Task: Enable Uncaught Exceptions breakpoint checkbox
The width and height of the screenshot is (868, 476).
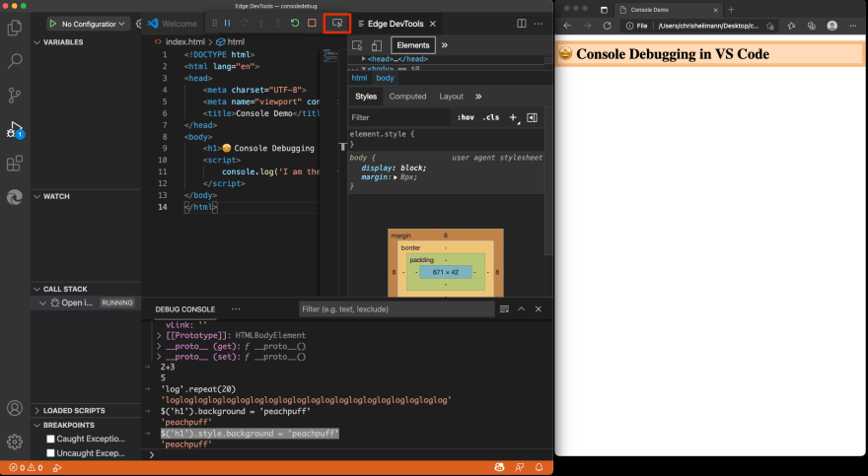Action: [x=51, y=453]
